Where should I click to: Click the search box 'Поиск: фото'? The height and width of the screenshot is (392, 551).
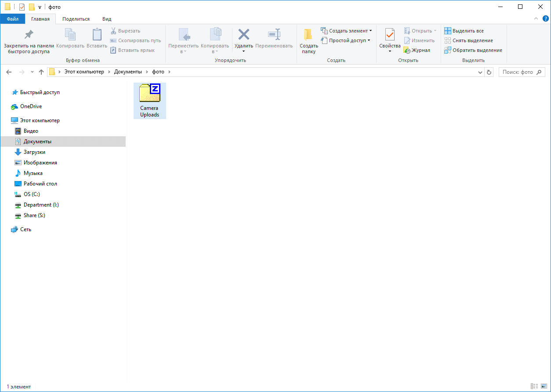tap(518, 72)
